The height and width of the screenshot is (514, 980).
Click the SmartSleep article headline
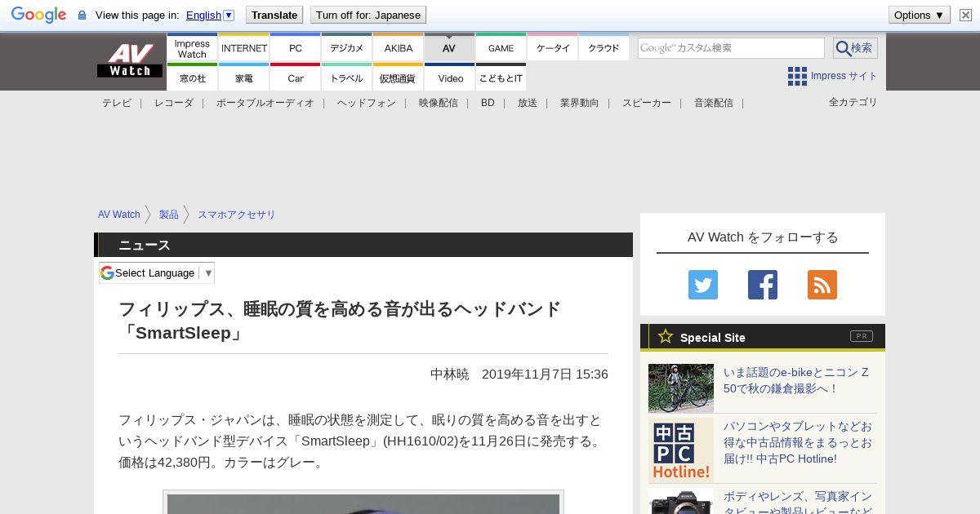tap(341, 321)
